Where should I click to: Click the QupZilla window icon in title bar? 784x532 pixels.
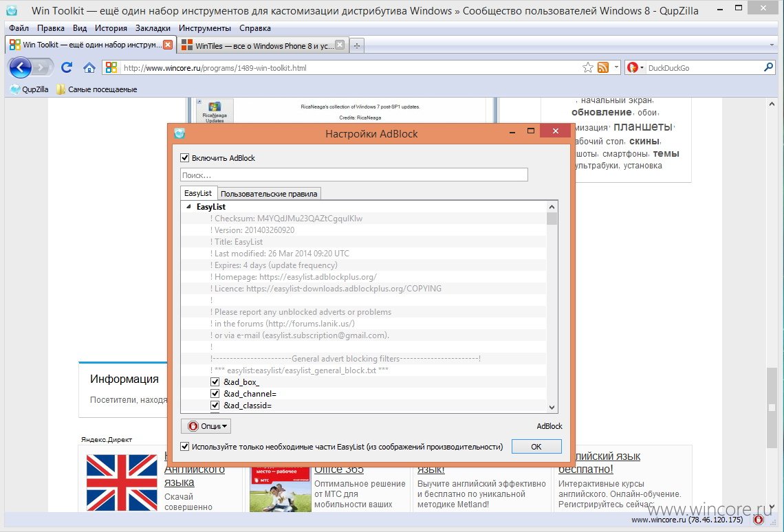coord(11,10)
